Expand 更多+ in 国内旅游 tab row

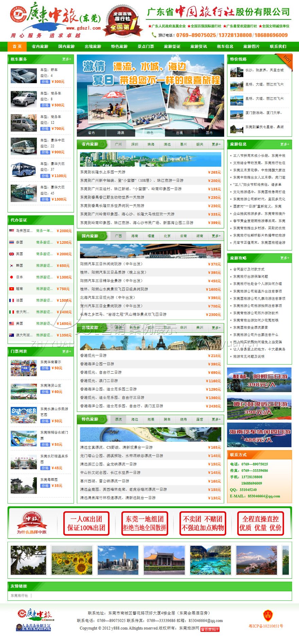point(216,236)
